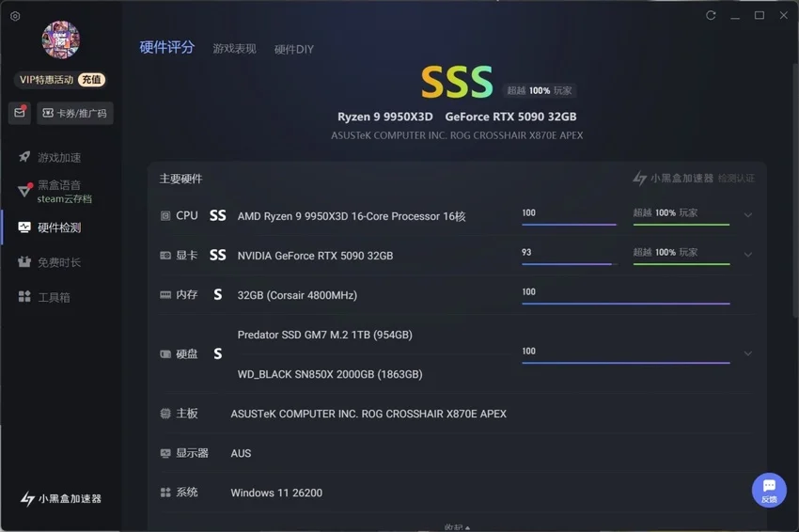Image resolution: width=799 pixels, height=532 pixels.
Task: Click the Ryzen 9 9950X3D heading
Action: pyautogui.click(x=385, y=117)
